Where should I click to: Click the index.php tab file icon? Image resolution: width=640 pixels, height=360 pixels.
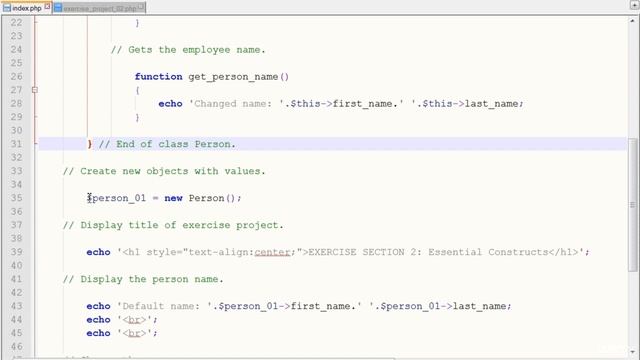[x=7, y=8]
